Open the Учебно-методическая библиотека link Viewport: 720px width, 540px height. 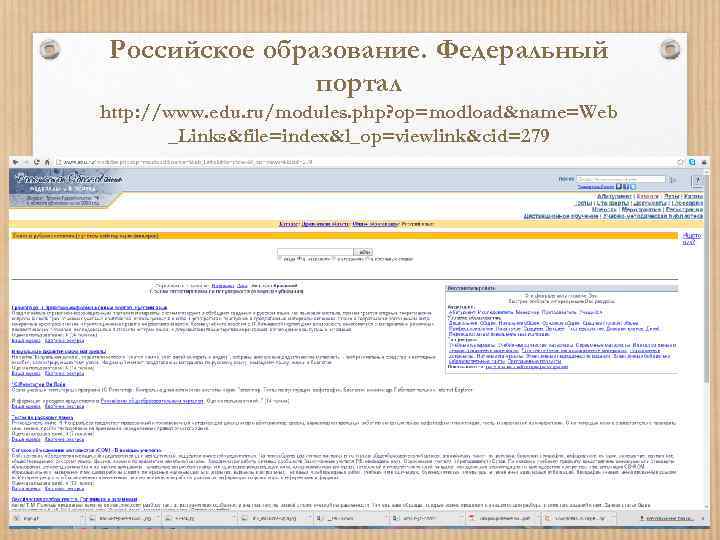pyautogui.click(x=652, y=216)
